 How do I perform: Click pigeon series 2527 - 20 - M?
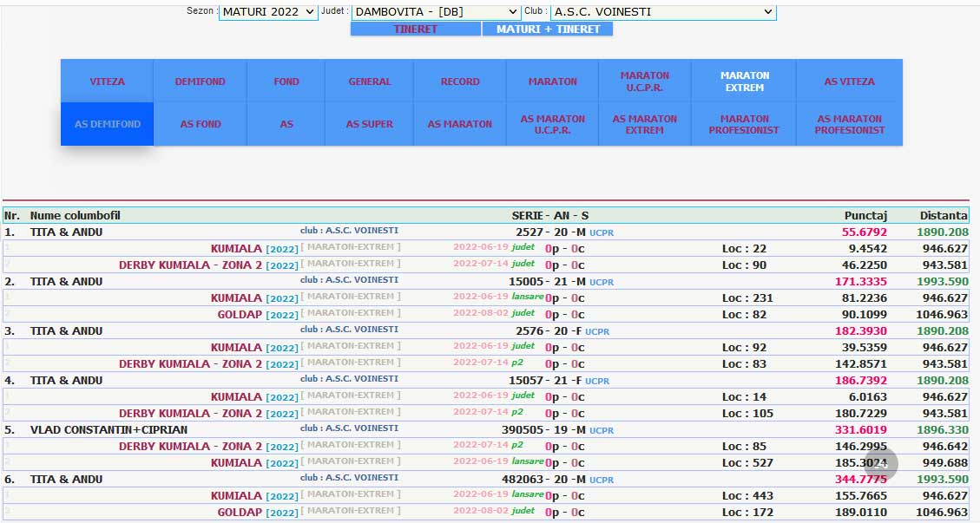click(551, 232)
